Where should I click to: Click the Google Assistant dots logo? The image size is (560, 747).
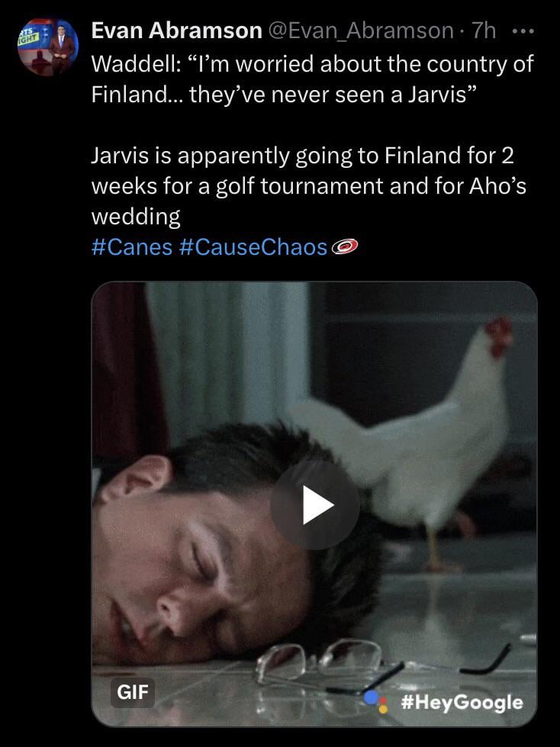pyautogui.click(x=376, y=702)
